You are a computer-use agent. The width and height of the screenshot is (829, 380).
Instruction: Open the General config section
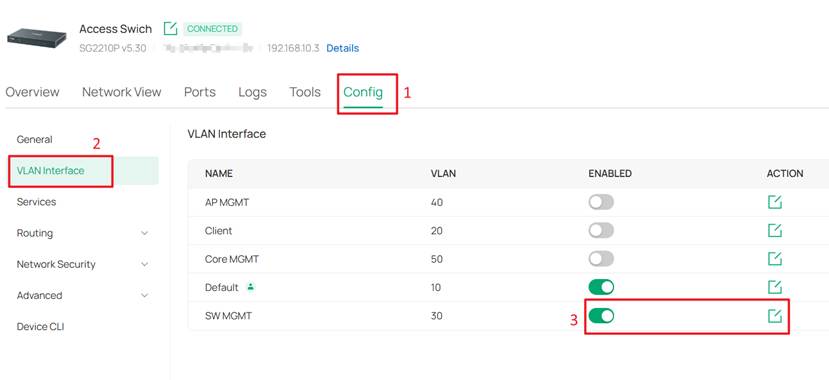[34, 140]
